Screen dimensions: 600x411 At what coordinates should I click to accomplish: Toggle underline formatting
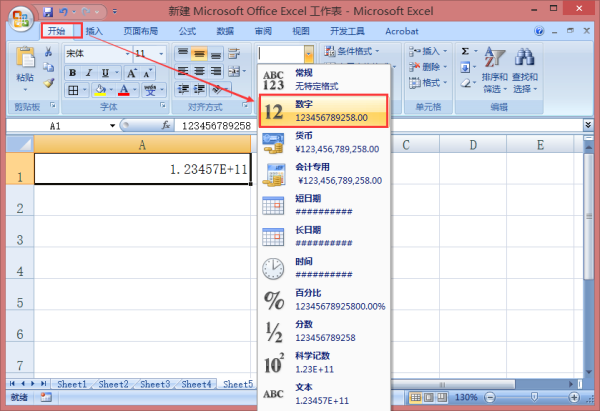point(105,73)
